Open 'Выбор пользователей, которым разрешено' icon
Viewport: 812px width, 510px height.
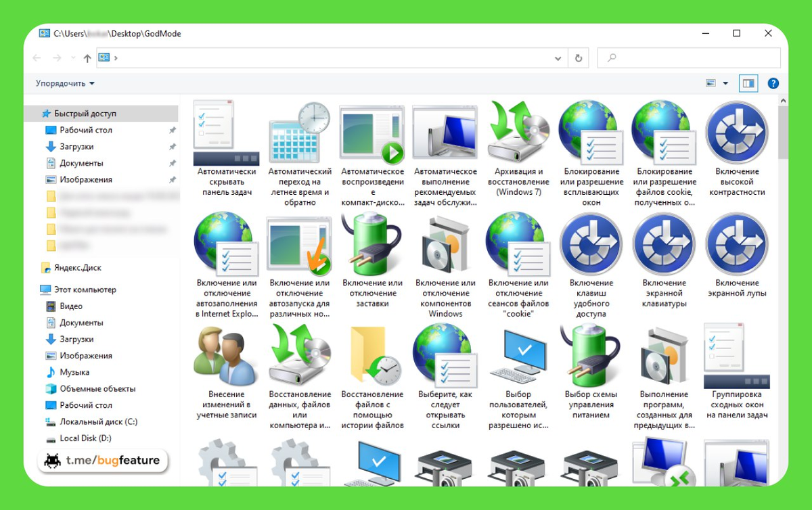[518, 355]
